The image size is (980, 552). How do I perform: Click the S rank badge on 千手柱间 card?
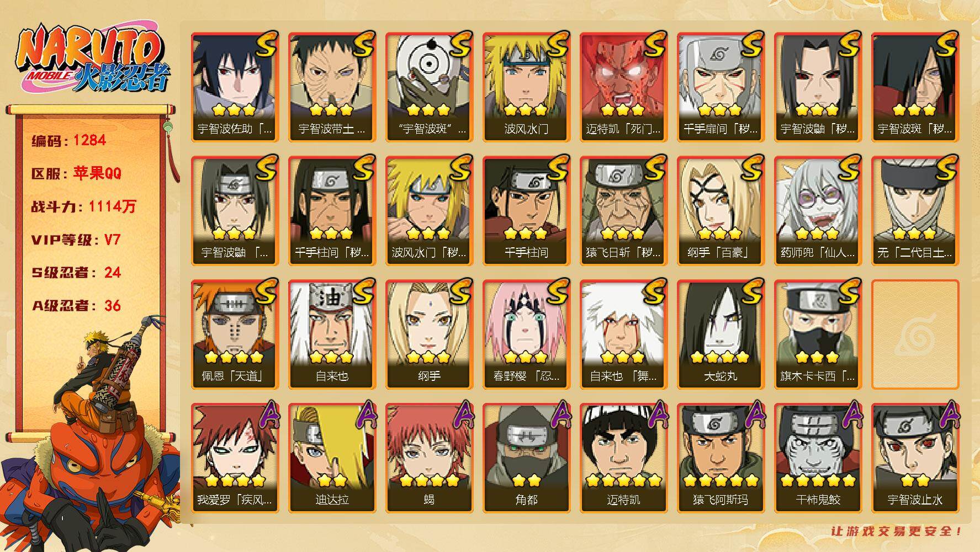click(557, 168)
